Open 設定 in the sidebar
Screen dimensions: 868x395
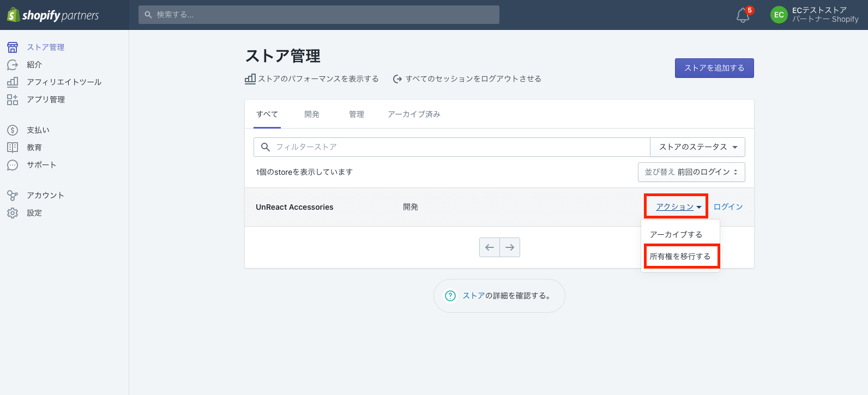[34, 213]
